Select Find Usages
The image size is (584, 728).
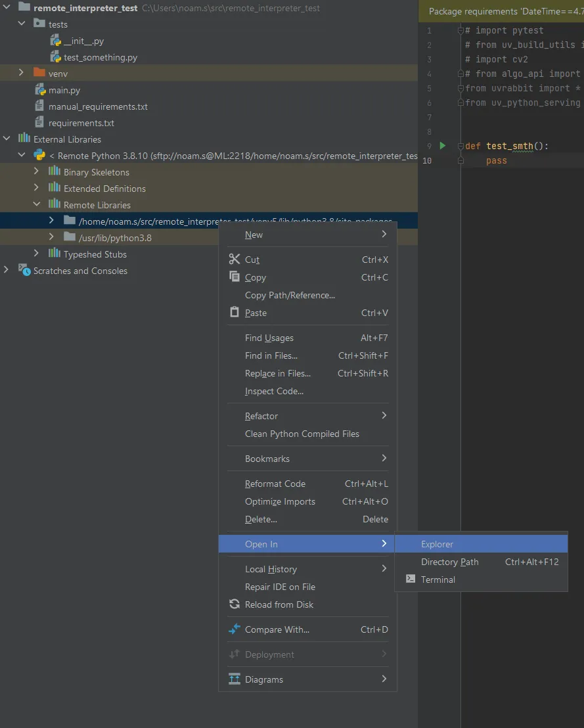[308, 338]
